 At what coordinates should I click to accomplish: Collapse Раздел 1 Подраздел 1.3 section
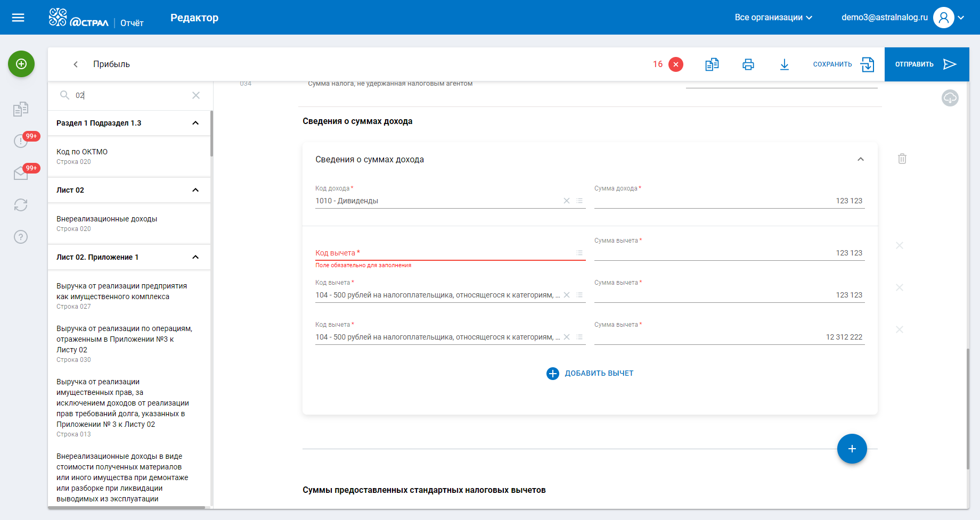click(x=195, y=123)
